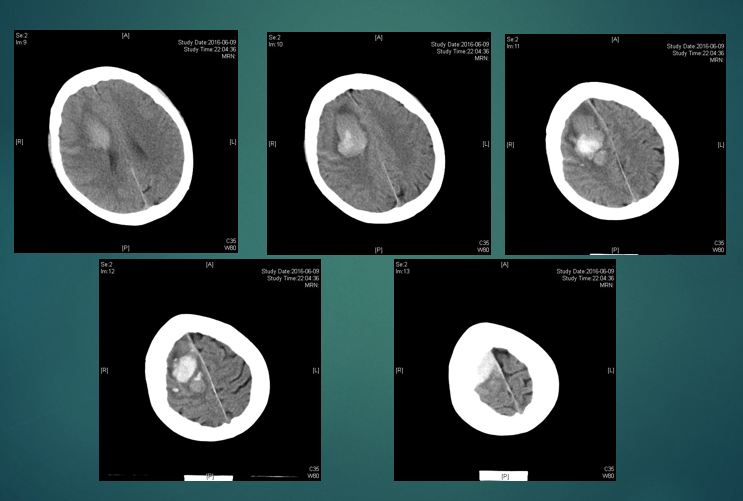Click the [L] marker on image Im:11
The image size is (743, 501).
(721, 145)
